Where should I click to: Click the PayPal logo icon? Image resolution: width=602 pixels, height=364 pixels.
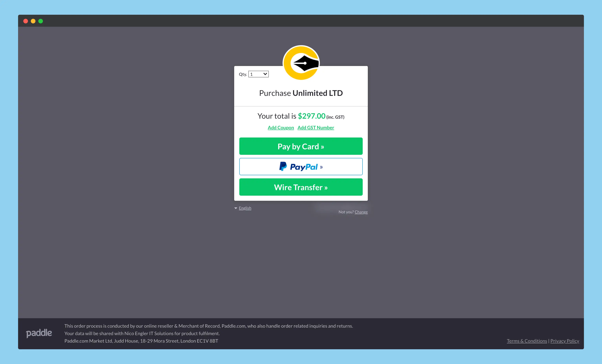click(283, 166)
